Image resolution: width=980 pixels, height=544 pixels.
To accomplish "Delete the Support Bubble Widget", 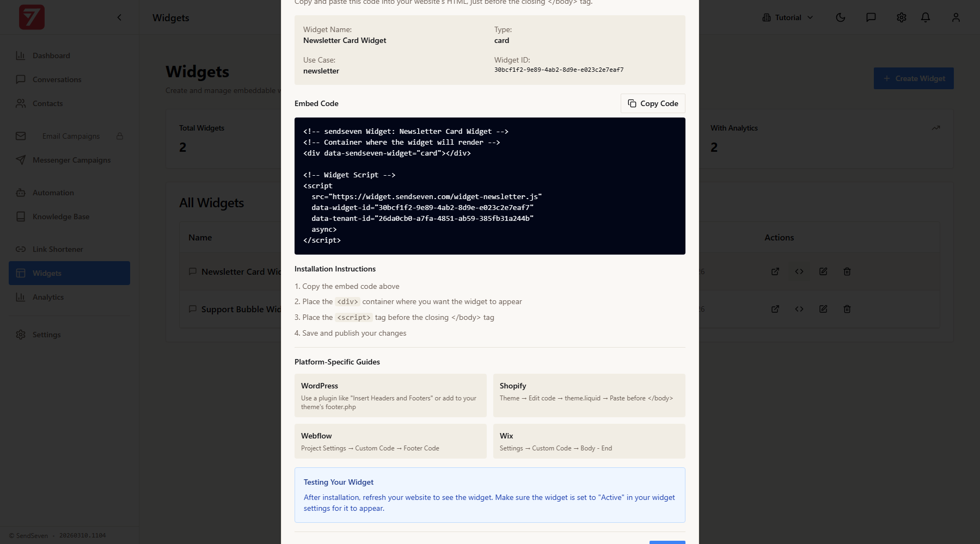I will (847, 309).
